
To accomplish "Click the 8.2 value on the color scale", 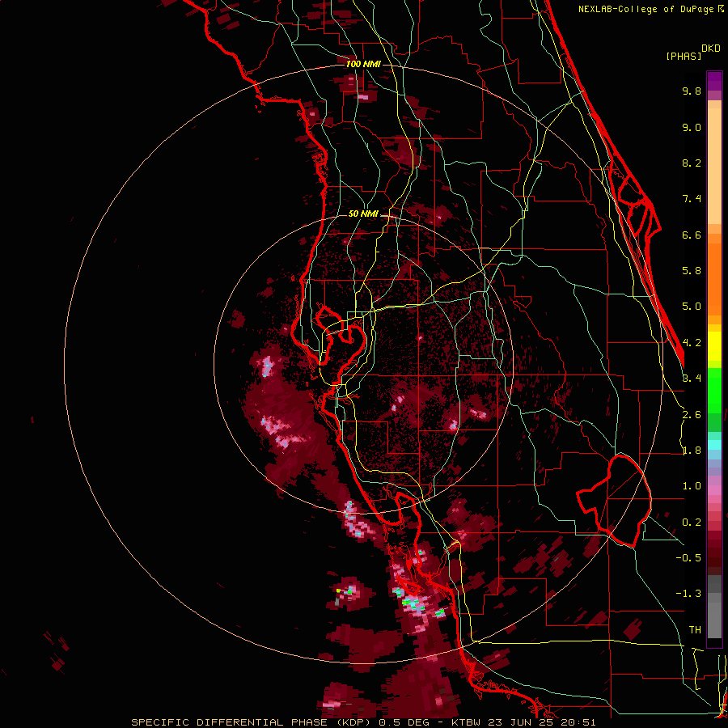I will (x=692, y=163).
